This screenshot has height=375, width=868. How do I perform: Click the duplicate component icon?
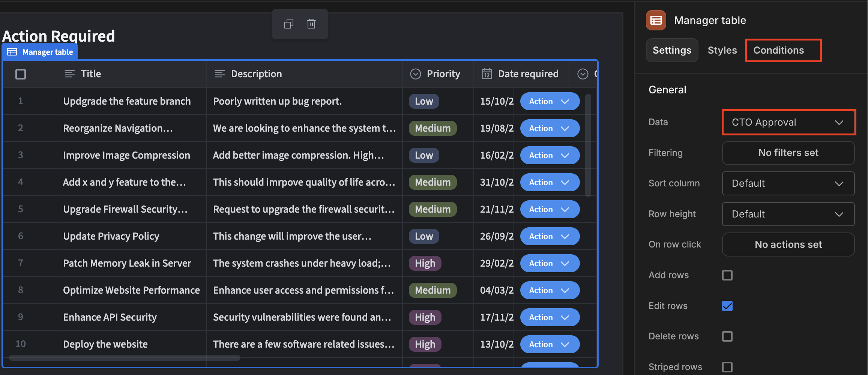click(288, 24)
